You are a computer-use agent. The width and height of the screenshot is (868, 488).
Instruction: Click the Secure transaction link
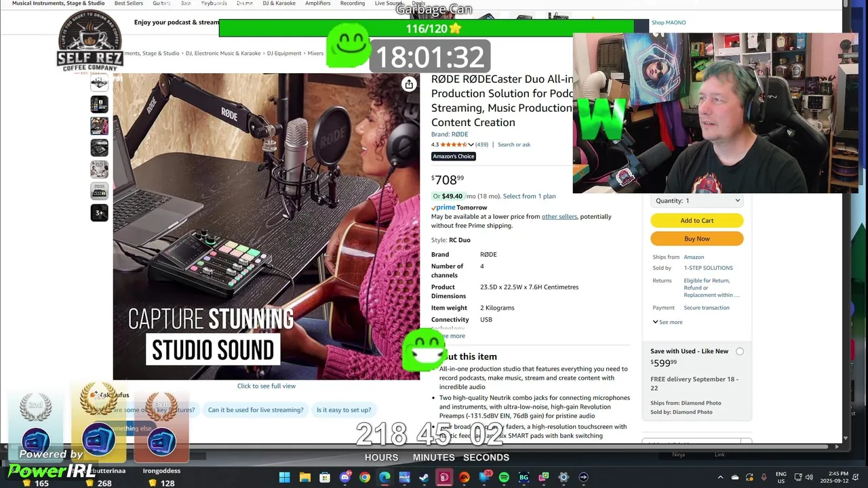point(707,308)
